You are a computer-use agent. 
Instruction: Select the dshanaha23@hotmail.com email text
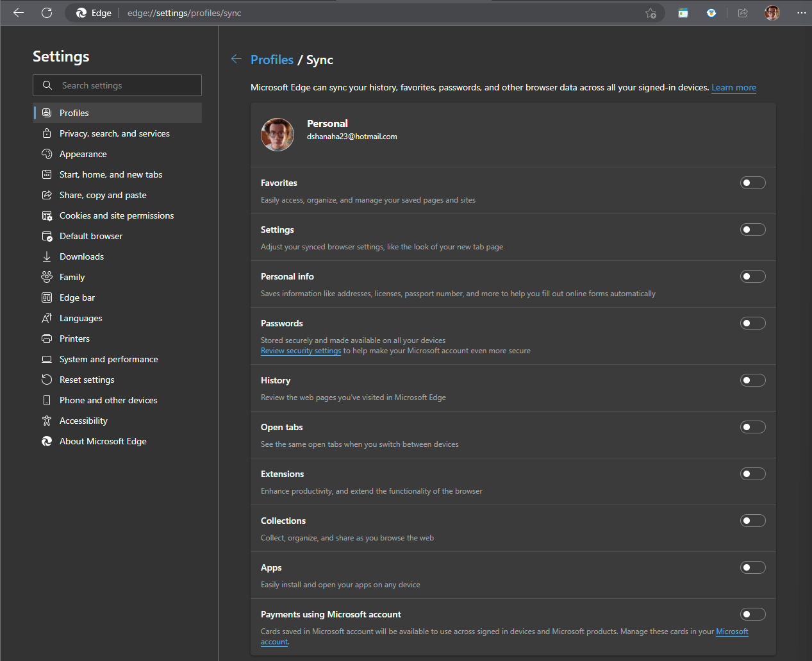352,137
